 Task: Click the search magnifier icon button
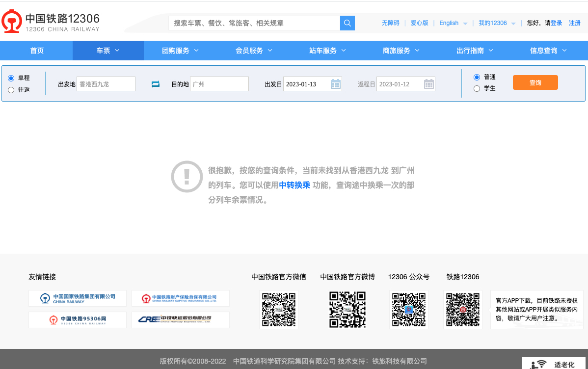[x=347, y=23]
